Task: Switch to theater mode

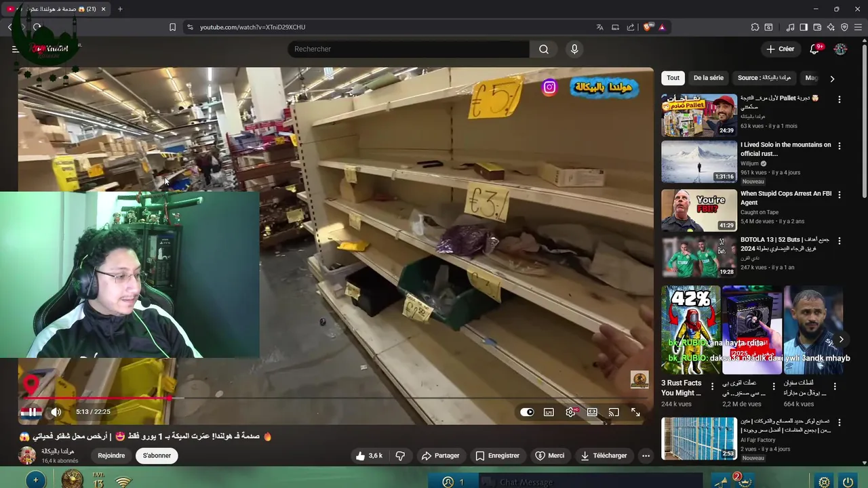Action: click(592, 412)
